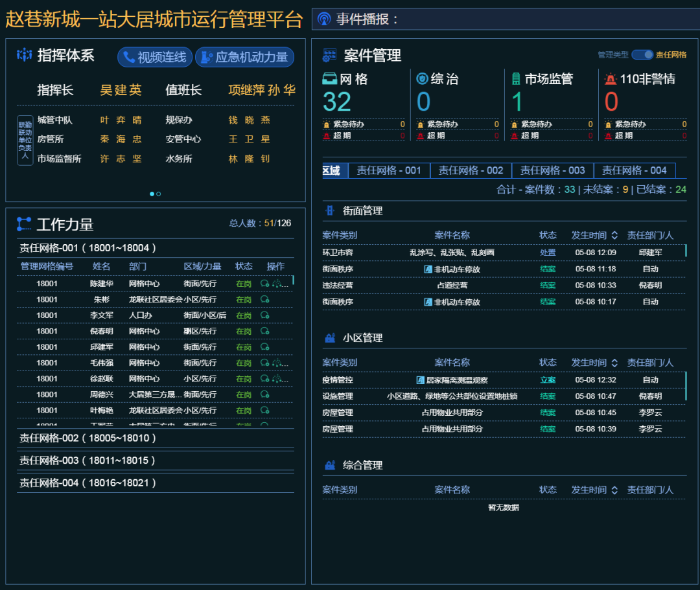This screenshot has width=700, height=590.
Task: Toggle the 管理类型 switch
Action: pyautogui.click(x=642, y=55)
